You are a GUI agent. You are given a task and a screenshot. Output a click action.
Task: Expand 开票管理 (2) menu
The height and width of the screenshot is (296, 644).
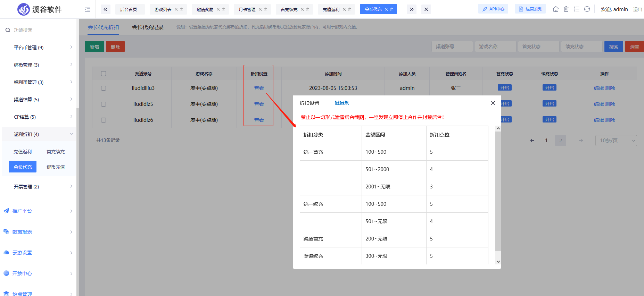[39, 187]
